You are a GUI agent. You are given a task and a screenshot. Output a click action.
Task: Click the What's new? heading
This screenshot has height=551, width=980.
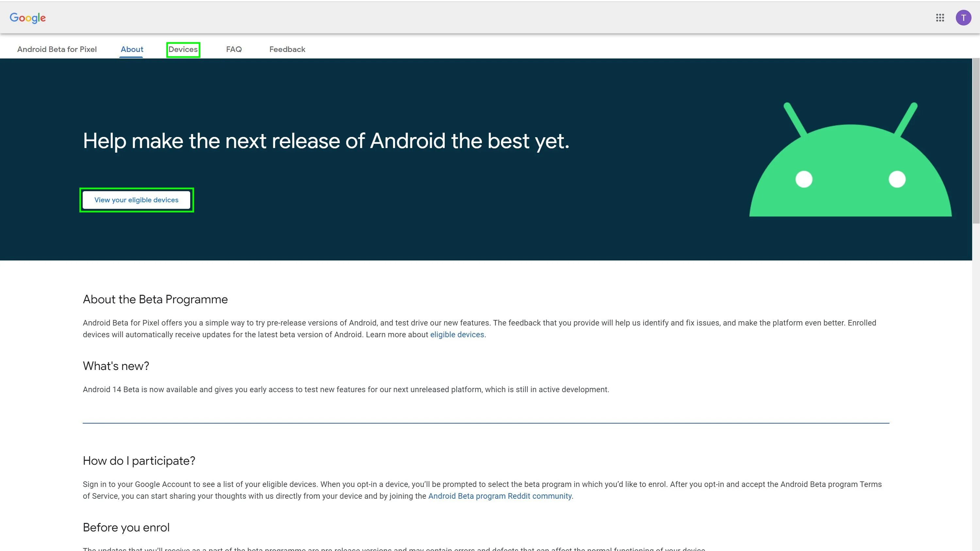tap(116, 366)
